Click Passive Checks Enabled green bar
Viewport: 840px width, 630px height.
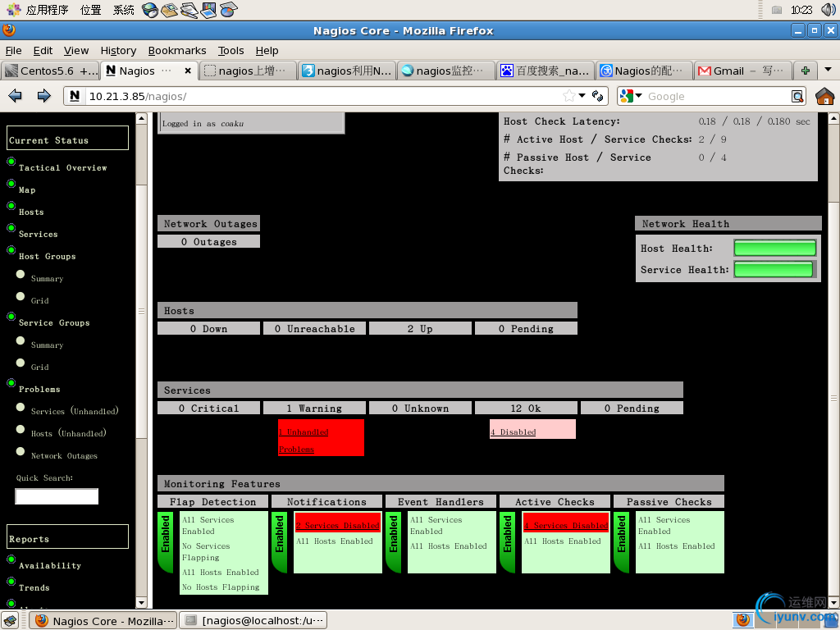pos(622,541)
